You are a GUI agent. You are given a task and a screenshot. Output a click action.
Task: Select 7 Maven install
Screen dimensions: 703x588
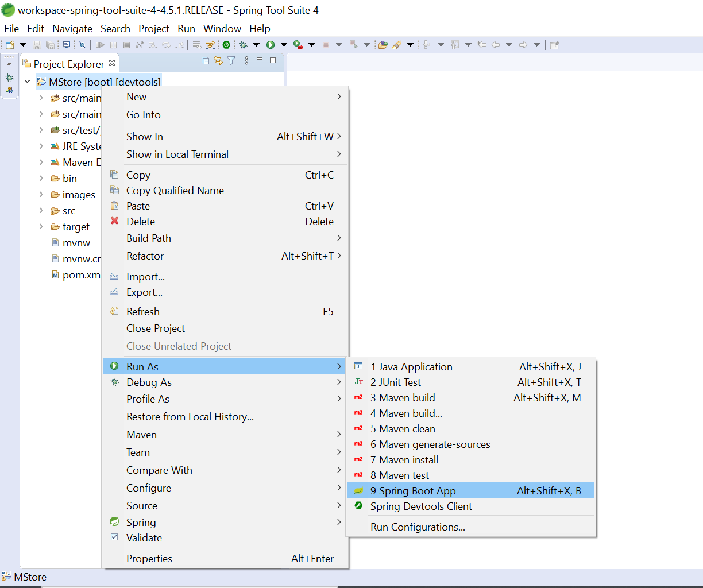pos(471,459)
